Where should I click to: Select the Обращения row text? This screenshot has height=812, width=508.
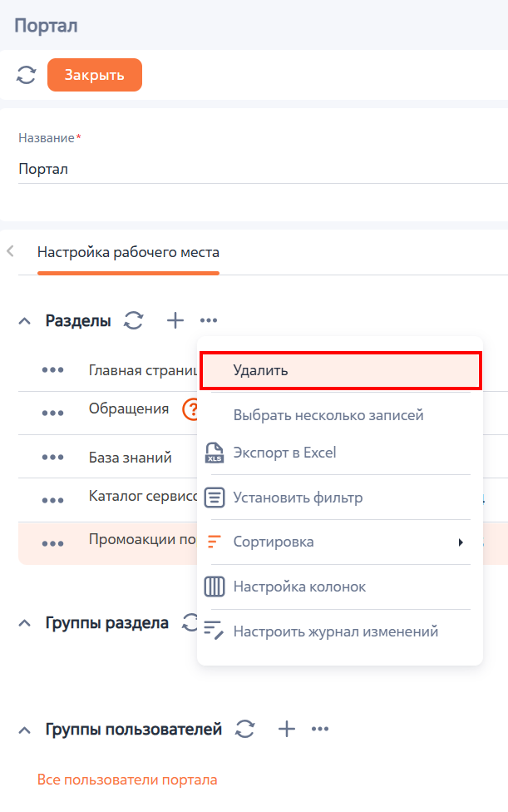click(129, 409)
